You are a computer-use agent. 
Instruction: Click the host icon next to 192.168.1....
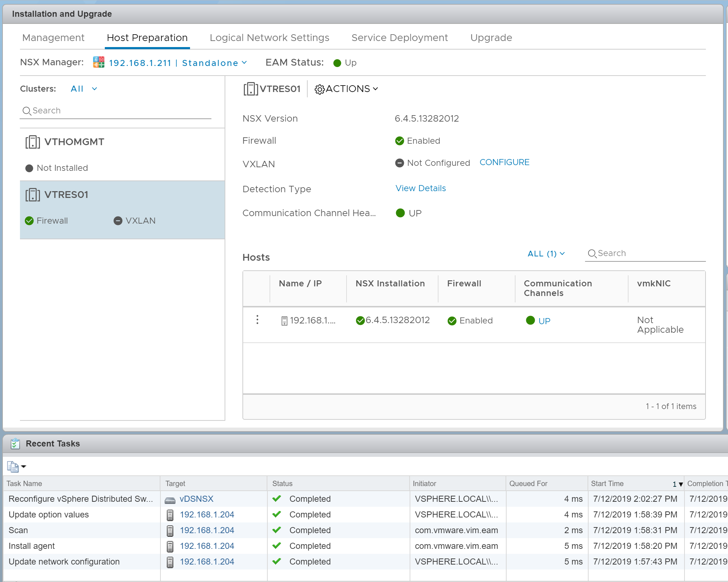click(x=284, y=321)
